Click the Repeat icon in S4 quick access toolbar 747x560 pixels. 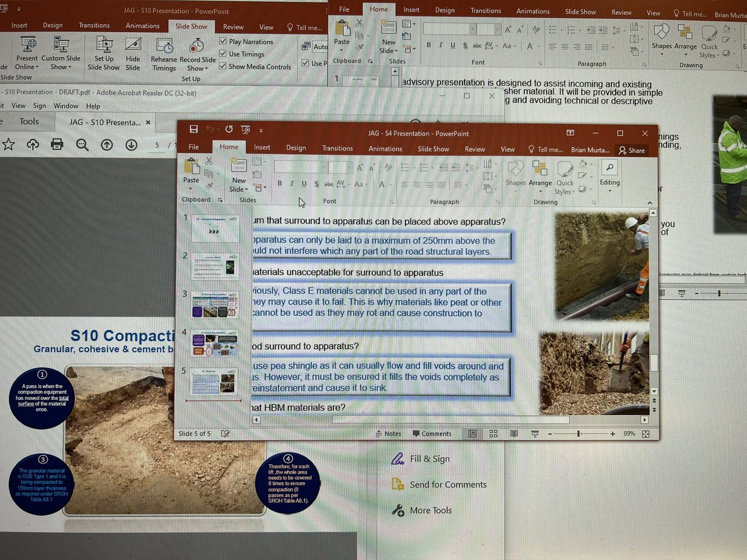(x=229, y=129)
